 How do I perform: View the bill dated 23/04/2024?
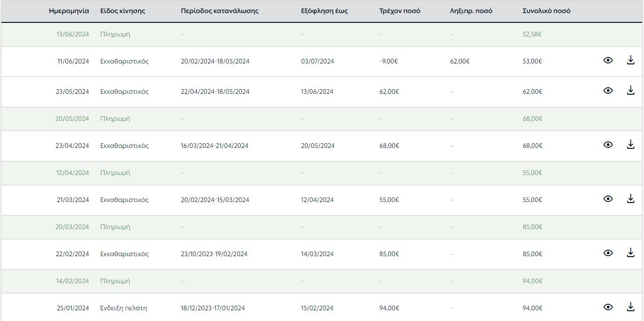tap(608, 145)
